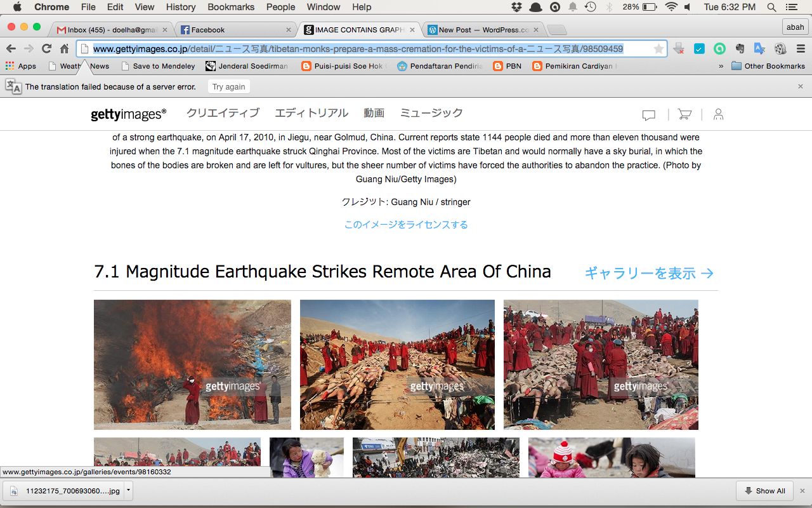
Task: Click the ギャラリーを表示 gallery link
Action: click(648, 273)
